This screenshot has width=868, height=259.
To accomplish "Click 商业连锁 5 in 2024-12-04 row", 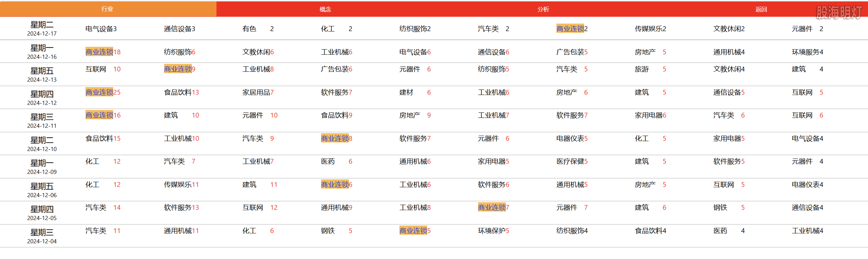I will (x=415, y=231).
